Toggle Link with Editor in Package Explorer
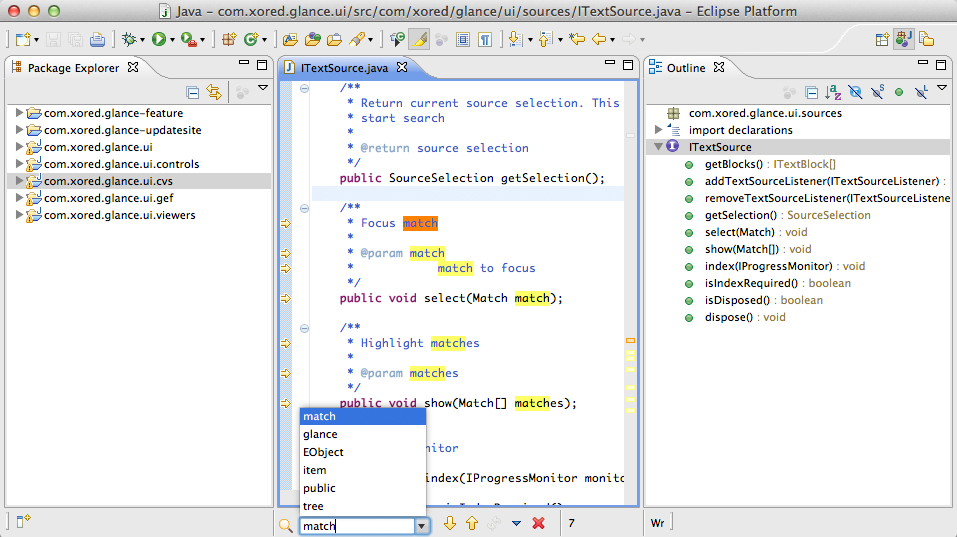This screenshot has width=957, height=537. (213, 92)
